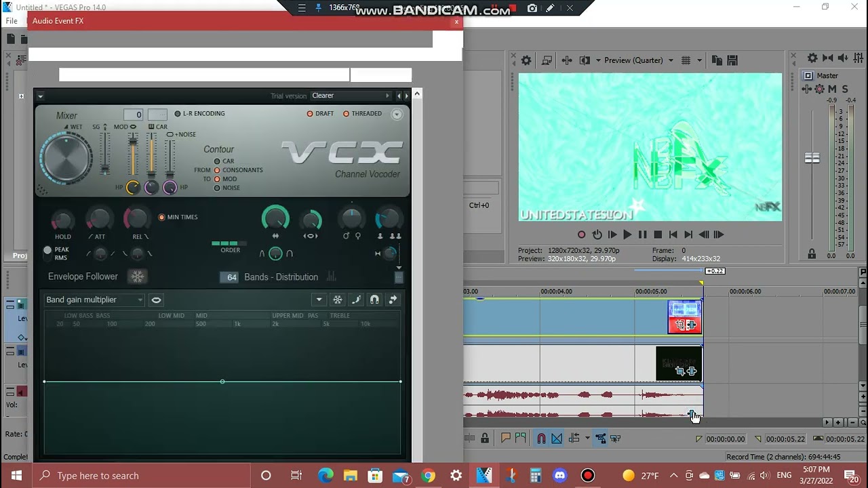The image size is (868, 488).
Task: Open overlays grid dropdown arrow
Action: [x=699, y=60]
